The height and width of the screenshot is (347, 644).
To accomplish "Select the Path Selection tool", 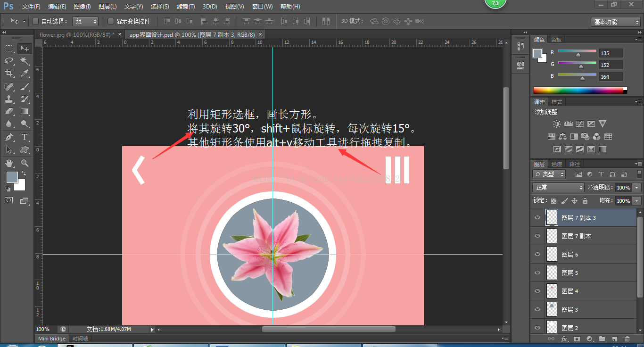I will (x=9, y=149).
